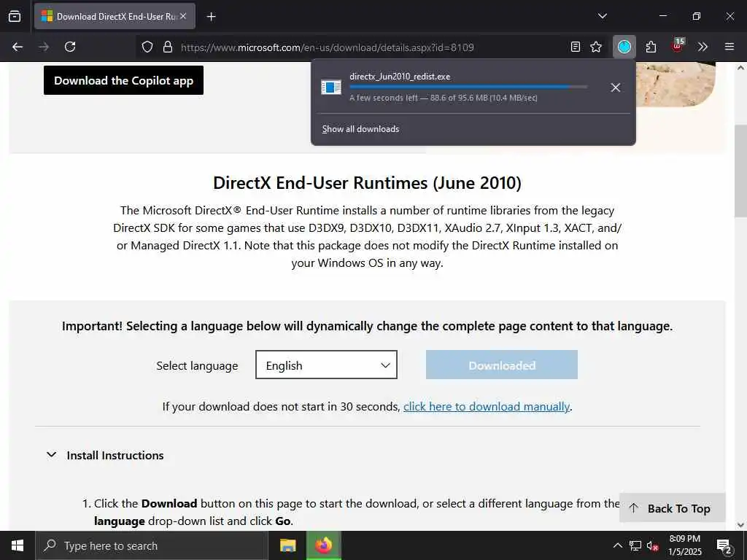Click the page vertical scrollbar thumb
This screenshot has height=560, width=747.
[x=740, y=171]
